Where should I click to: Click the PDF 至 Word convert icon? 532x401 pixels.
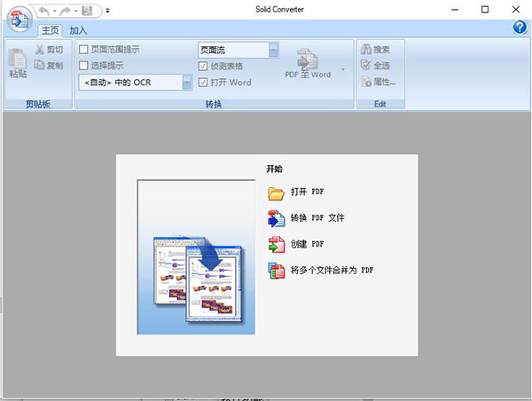[307, 59]
